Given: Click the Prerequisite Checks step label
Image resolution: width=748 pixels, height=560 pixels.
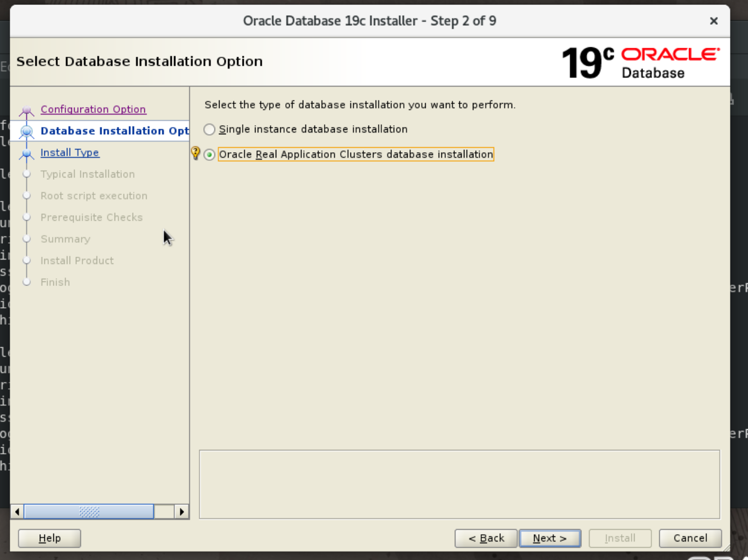Looking at the screenshot, I should tap(92, 217).
